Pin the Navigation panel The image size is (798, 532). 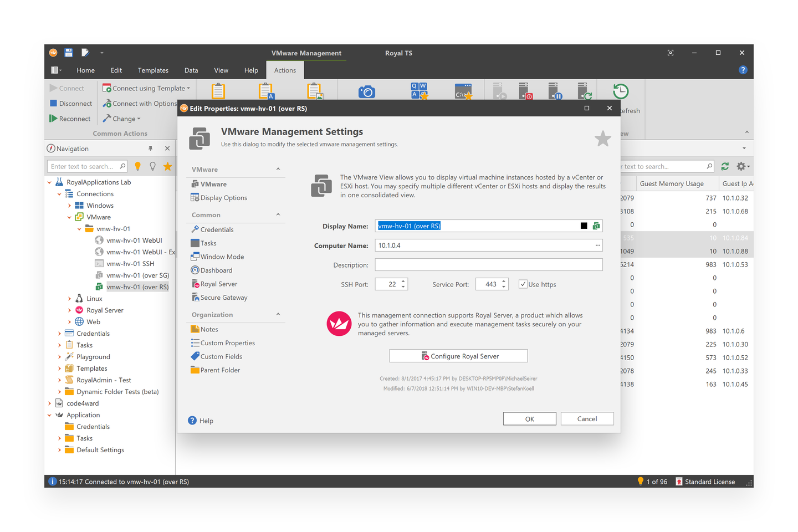pyautogui.click(x=150, y=149)
